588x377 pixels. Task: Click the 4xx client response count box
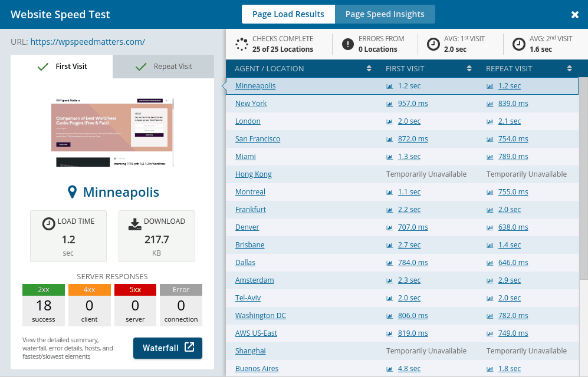(89, 305)
